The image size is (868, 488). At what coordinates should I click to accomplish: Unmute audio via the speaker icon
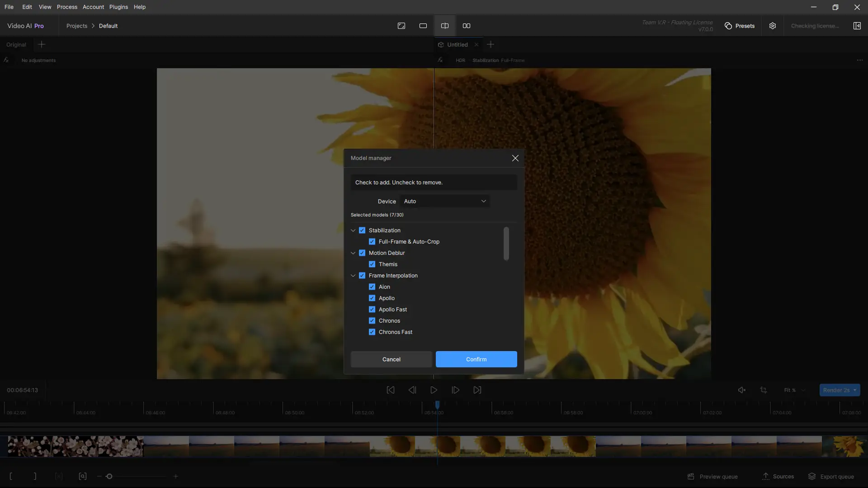point(742,390)
